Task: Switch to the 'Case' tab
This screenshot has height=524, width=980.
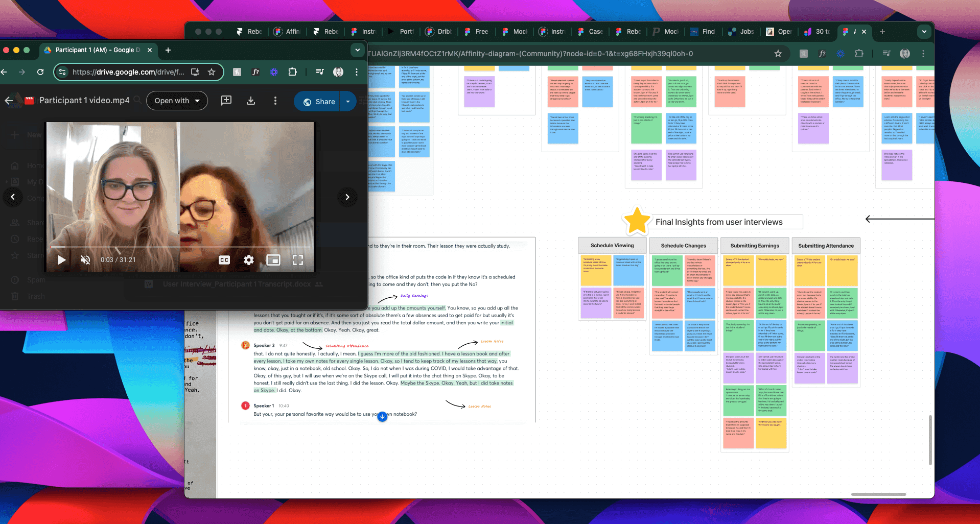Action: 591,32
